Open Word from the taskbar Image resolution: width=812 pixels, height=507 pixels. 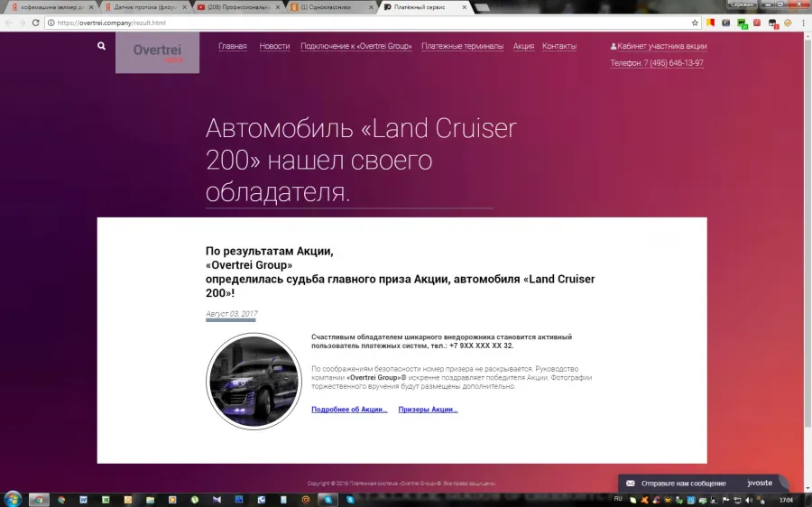[x=83, y=499]
